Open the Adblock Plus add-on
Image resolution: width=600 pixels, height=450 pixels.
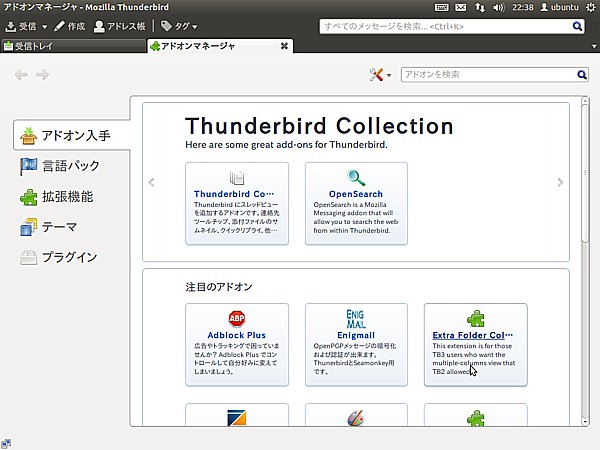click(x=237, y=345)
